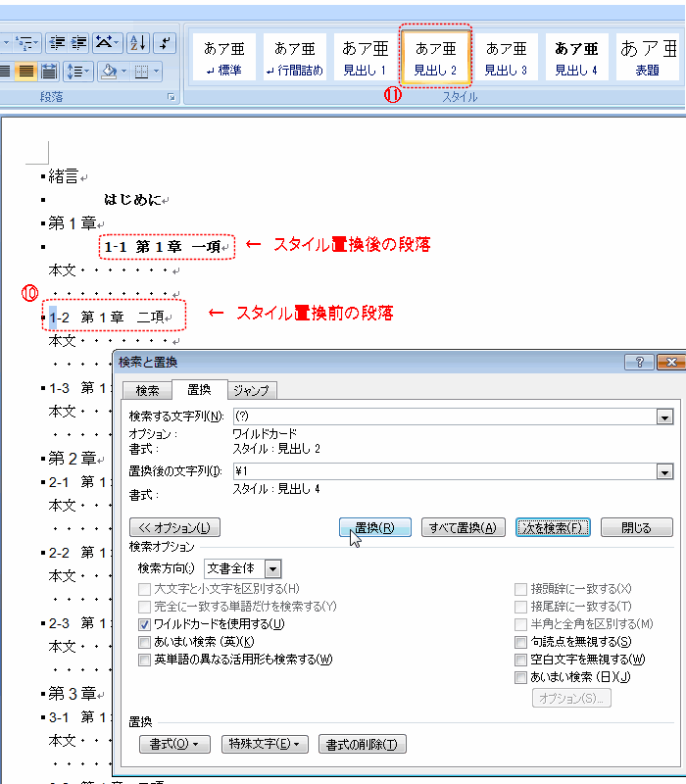The width and height of the screenshot is (686, 784).
Task: Switch to the ジャンプ tab
Action: click(250, 390)
